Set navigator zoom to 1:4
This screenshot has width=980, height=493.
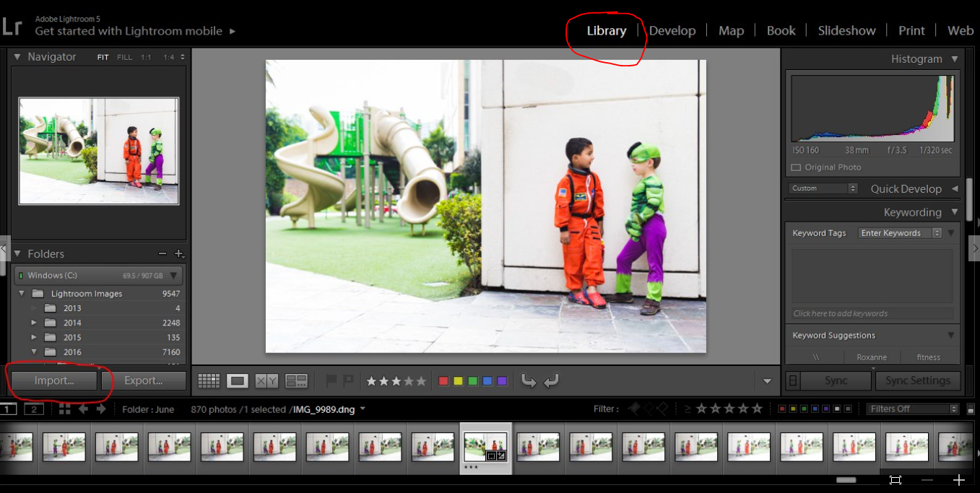(x=168, y=57)
